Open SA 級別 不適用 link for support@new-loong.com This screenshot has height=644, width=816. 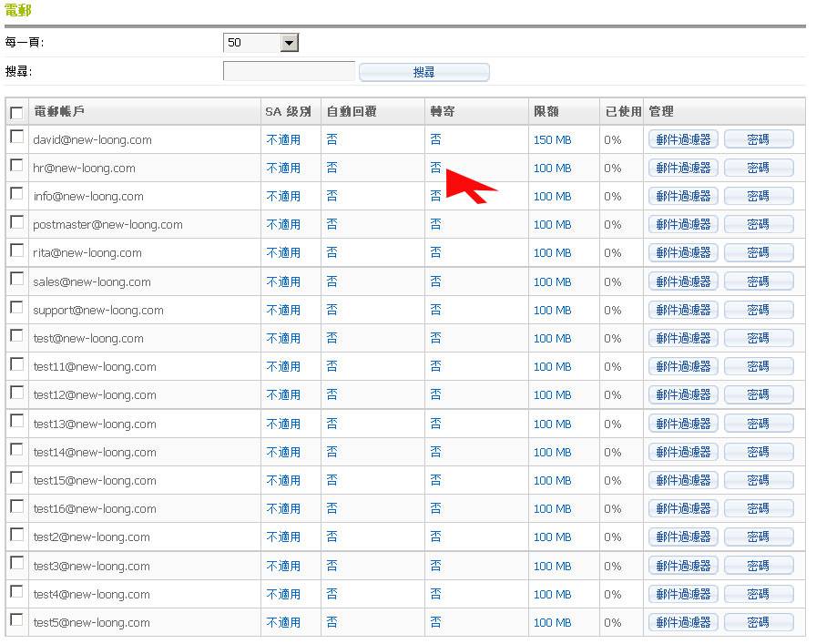pyautogui.click(x=283, y=311)
